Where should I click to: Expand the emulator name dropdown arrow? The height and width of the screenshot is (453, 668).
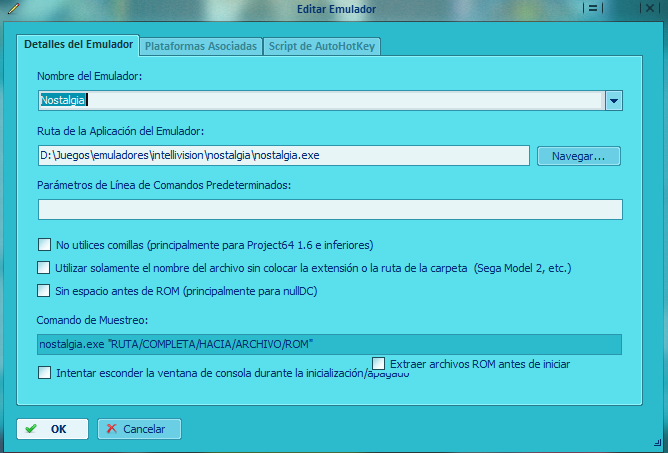pos(614,101)
